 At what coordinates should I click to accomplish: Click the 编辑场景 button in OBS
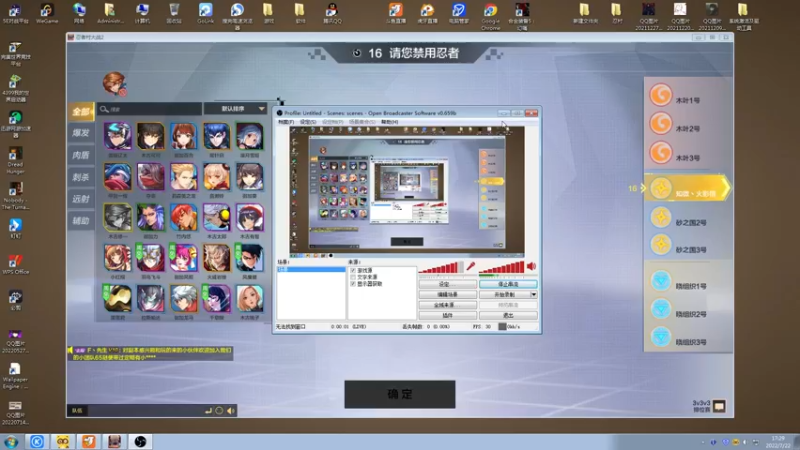(448, 294)
